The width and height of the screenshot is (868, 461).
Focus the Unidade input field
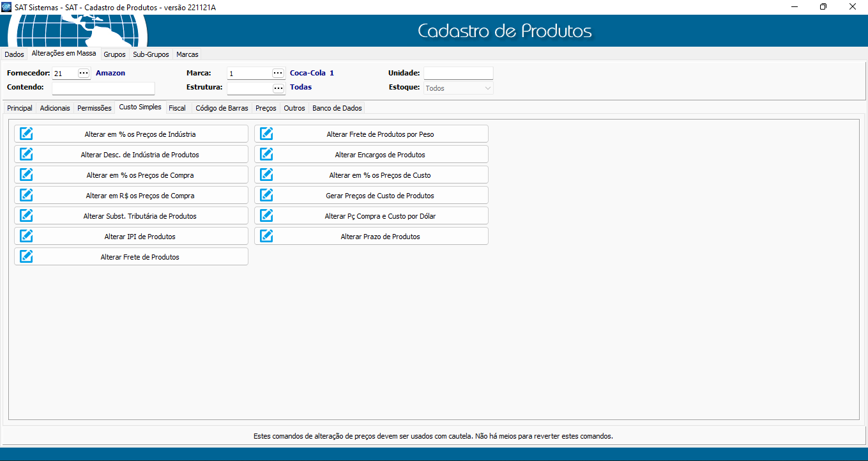click(458, 73)
